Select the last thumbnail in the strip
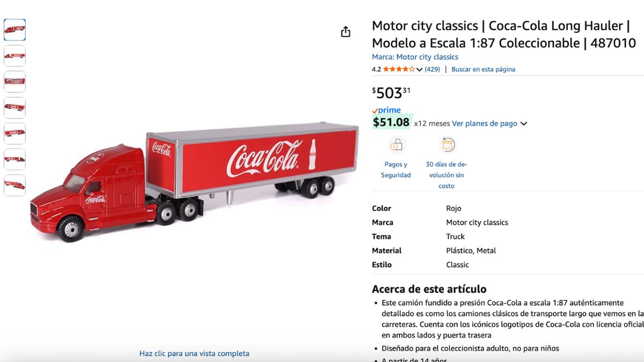The width and height of the screenshot is (644, 362). click(x=14, y=185)
